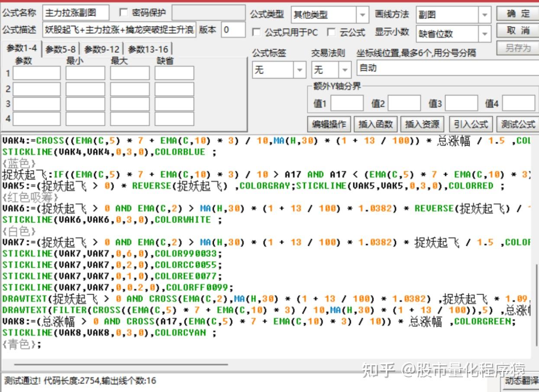Click row 4 缺省 field
This screenshot has width=539, height=392.
[174, 119]
